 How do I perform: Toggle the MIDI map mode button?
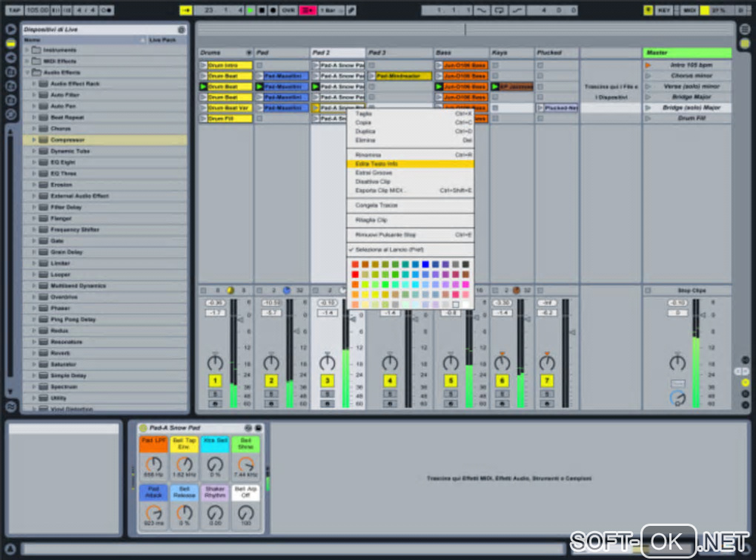pos(689,10)
